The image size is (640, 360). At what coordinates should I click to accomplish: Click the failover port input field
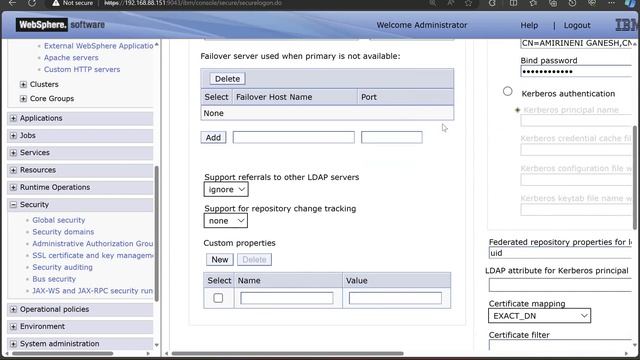(391, 138)
